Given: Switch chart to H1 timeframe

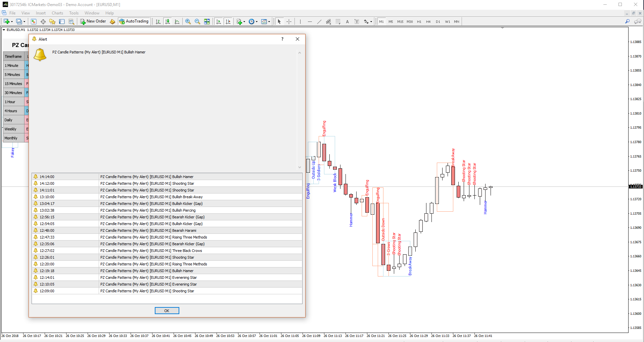Looking at the screenshot, I should coord(419,22).
